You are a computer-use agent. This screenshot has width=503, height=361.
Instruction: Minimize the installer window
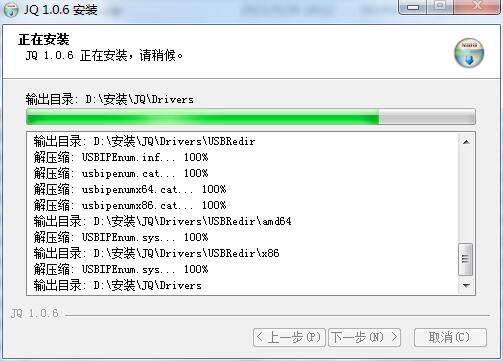(x=413, y=6)
